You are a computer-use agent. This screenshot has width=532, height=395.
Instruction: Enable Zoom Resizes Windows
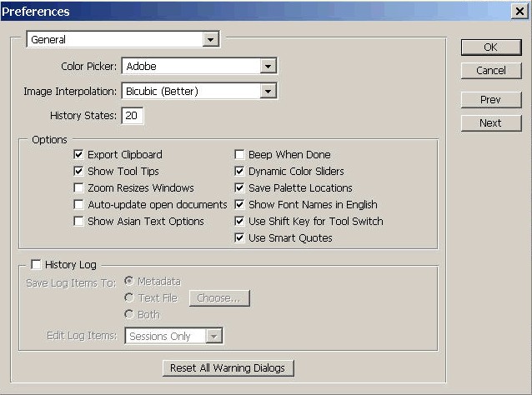tap(79, 188)
